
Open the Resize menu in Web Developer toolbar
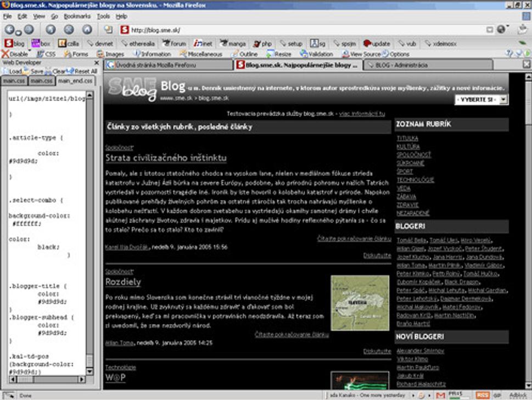279,54
